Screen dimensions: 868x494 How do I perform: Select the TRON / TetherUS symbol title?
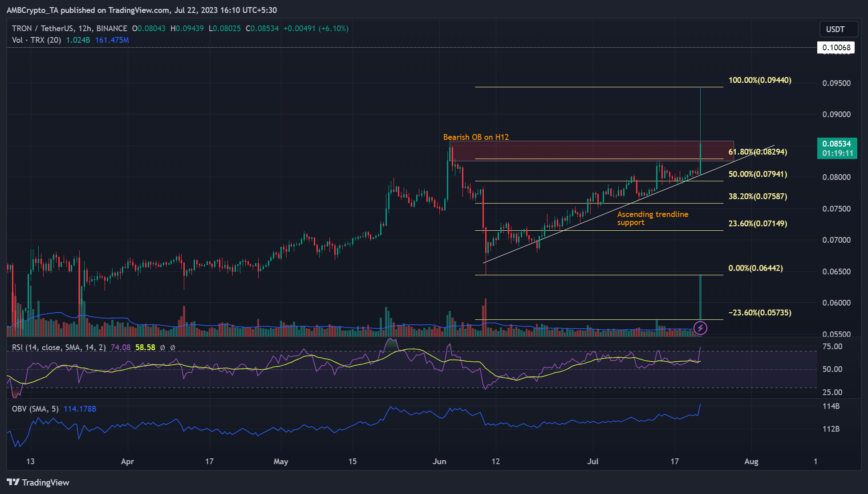[x=43, y=29]
